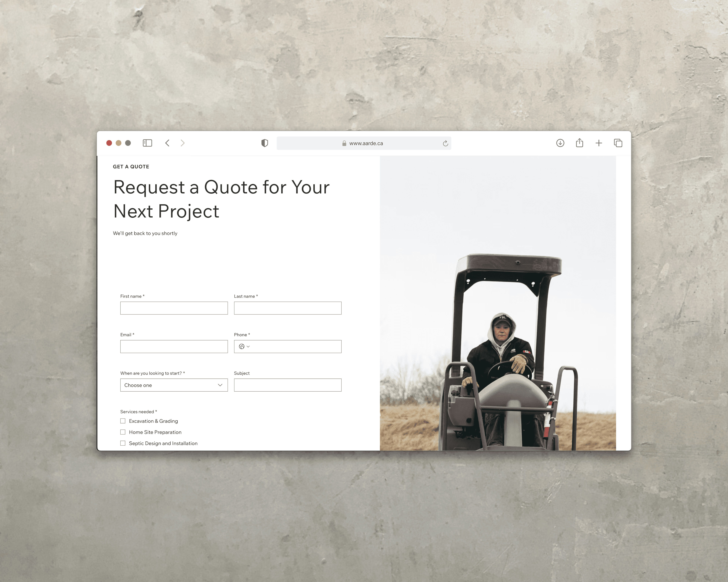Select the Email input field
Viewport: 728px width, 582px height.
174,347
